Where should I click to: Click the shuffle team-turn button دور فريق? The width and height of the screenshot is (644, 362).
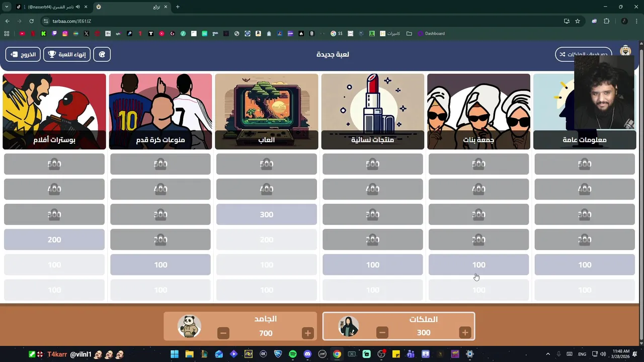584,54
